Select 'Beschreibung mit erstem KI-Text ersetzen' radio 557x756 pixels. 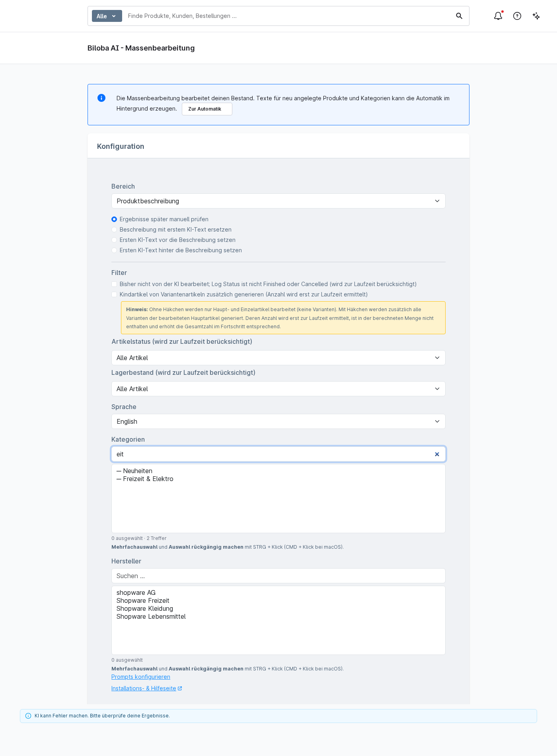(x=114, y=230)
